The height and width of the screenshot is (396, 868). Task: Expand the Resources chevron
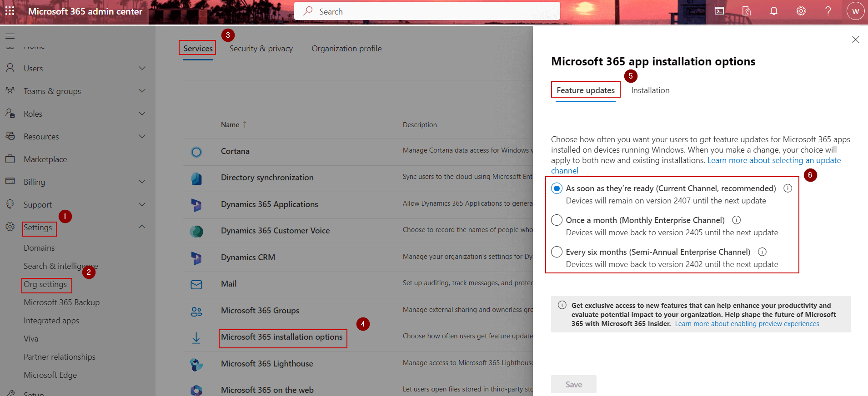coord(142,136)
